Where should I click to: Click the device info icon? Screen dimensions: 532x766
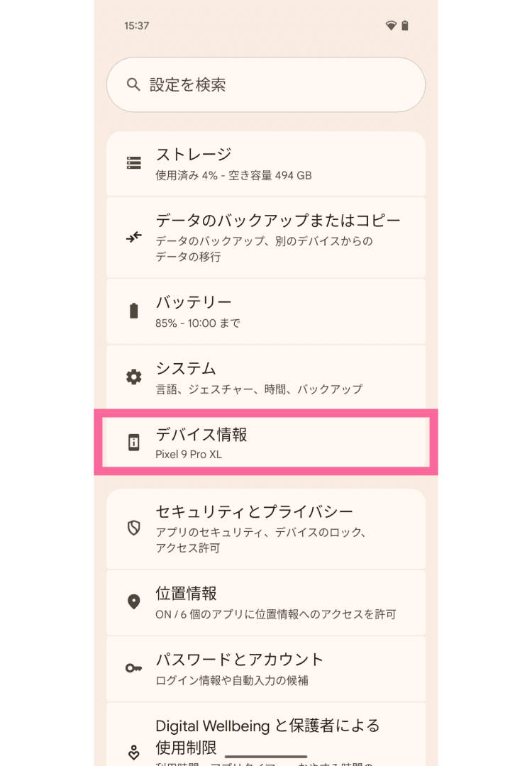coord(133,443)
